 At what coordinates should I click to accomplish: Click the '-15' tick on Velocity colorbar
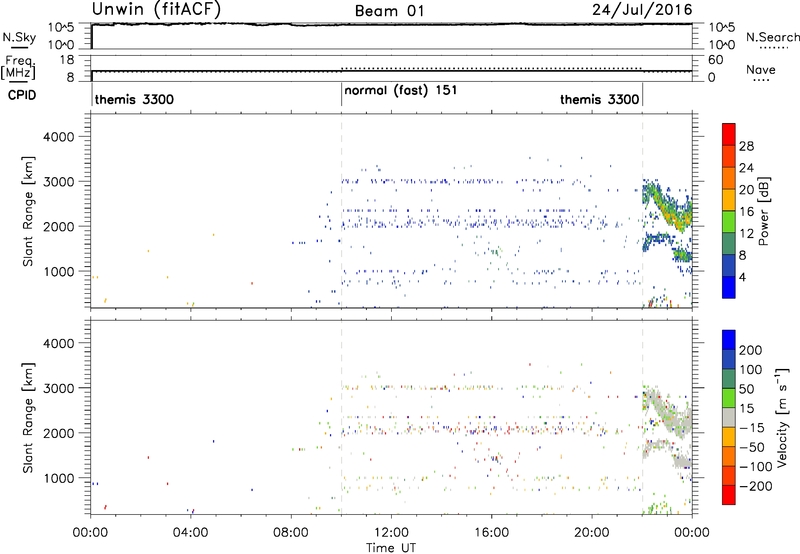tap(752, 428)
